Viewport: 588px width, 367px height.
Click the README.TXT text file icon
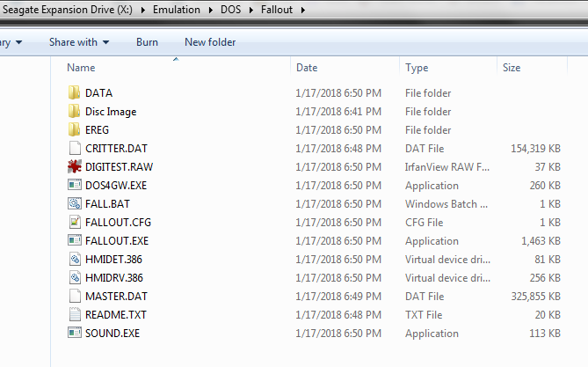[75, 314]
